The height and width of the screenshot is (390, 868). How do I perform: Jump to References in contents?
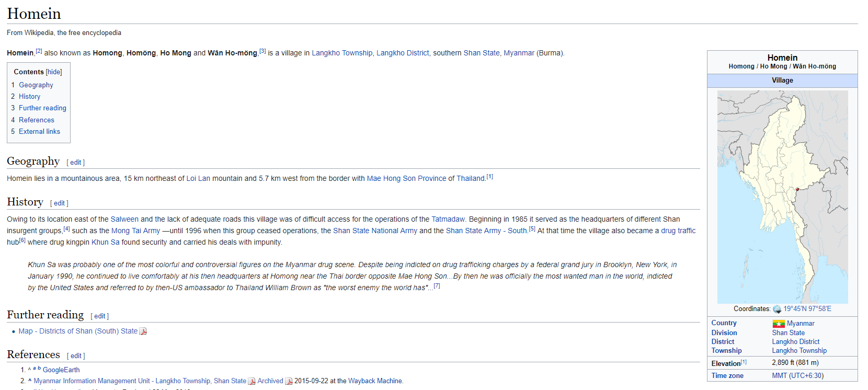pos(37,120)
